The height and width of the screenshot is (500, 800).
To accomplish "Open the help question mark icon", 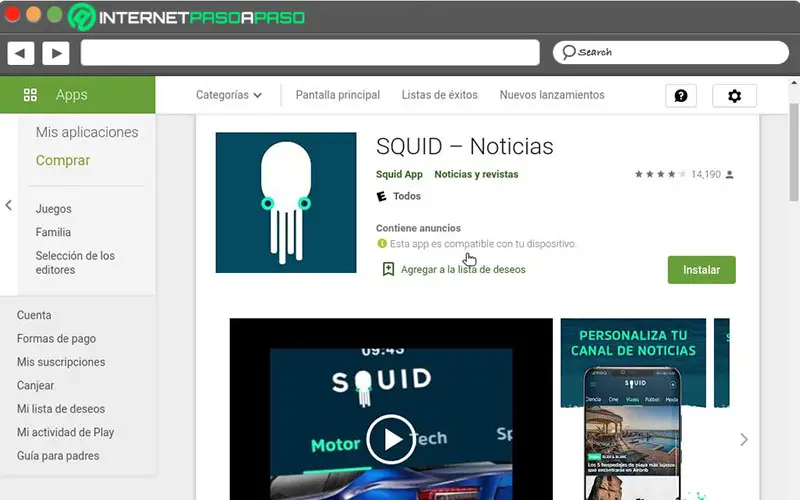I will coord(681,95).
